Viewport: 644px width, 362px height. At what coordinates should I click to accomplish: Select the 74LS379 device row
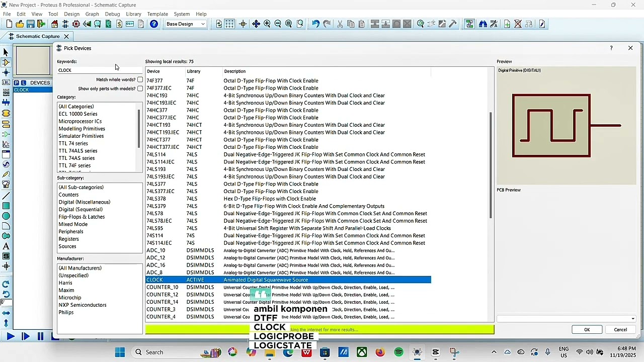click(x=288, y=206)
